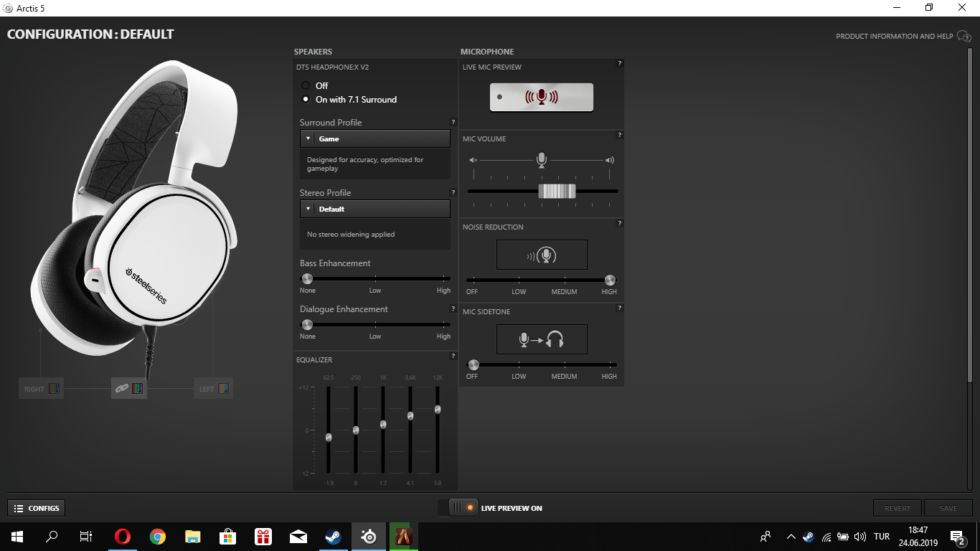Screen dimensions: 980x551
Task: Click the MEDIUM label under Noise Reduction
Action: tap(564, 292)
